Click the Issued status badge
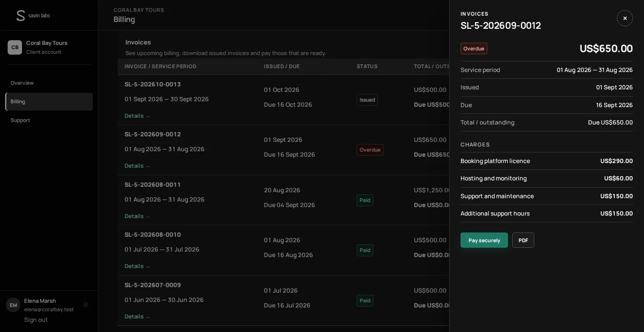644x332 pixels. 367,100
